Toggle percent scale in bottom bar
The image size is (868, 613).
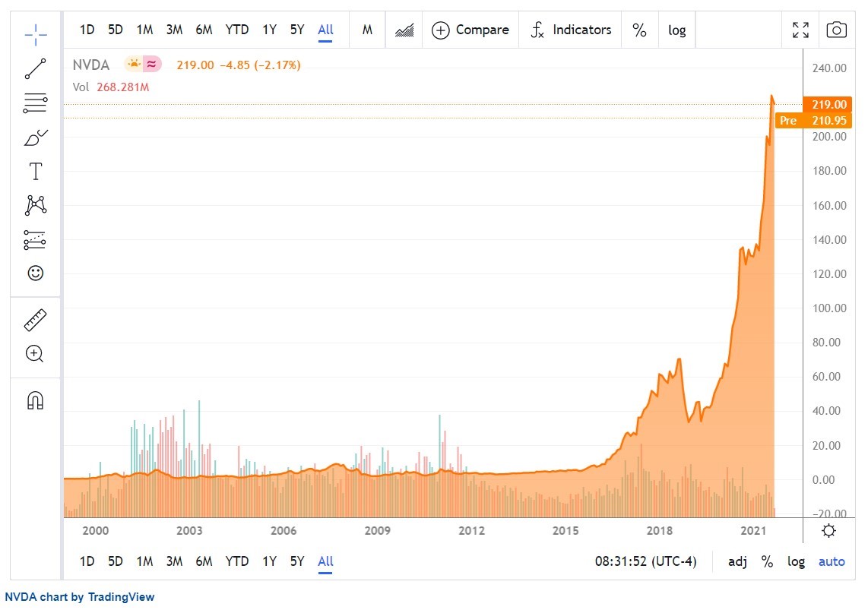tap(767, 562)
